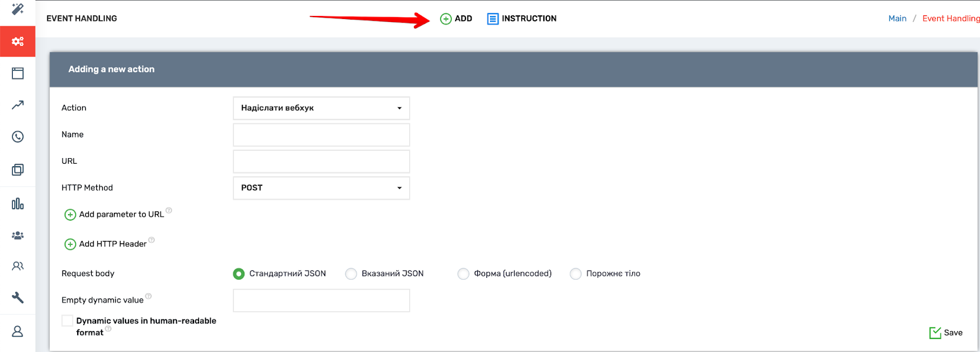
Task: Click the magic wand sidebar icon
Action: point(18,9)
